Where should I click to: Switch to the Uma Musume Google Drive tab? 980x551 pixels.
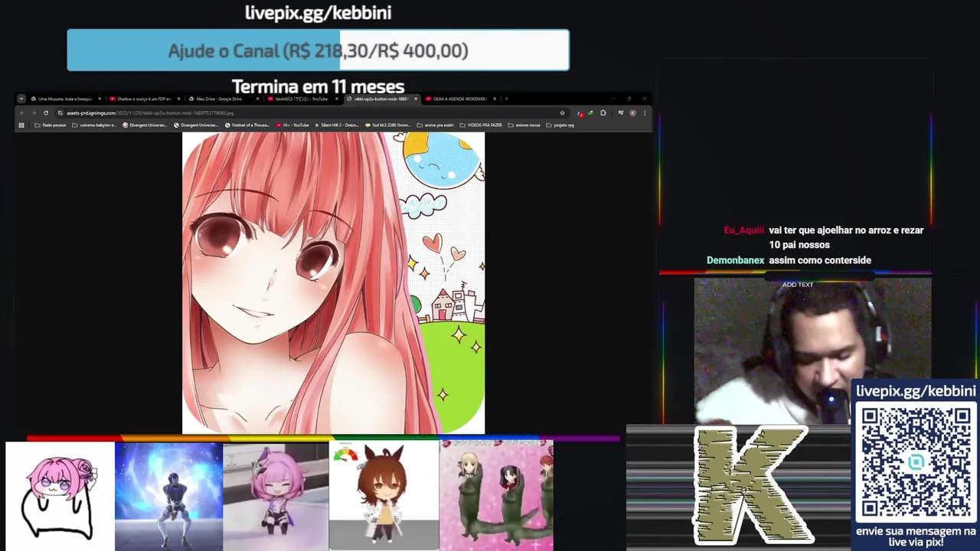(x=65, y=99)
